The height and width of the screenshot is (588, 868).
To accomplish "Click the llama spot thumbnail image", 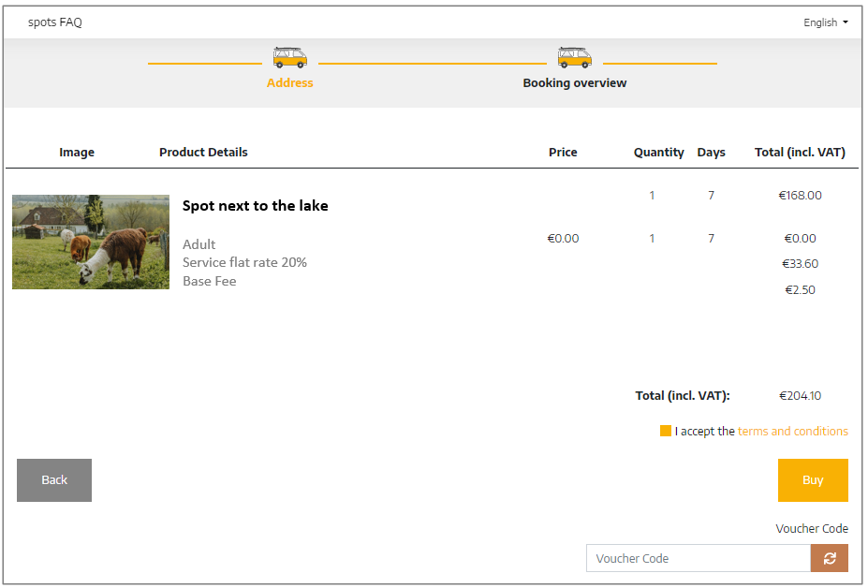I will click(91, 242).
